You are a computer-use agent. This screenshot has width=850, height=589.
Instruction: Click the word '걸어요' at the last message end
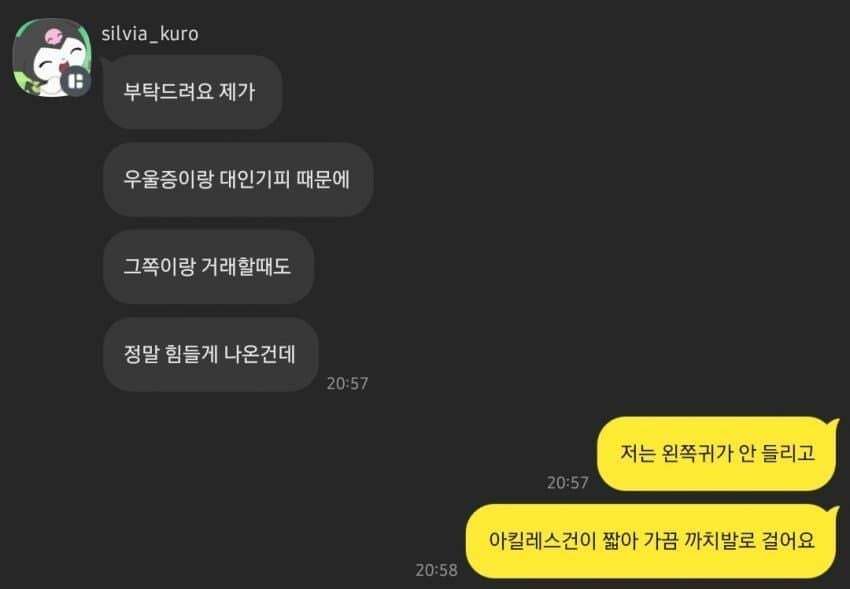789,540
